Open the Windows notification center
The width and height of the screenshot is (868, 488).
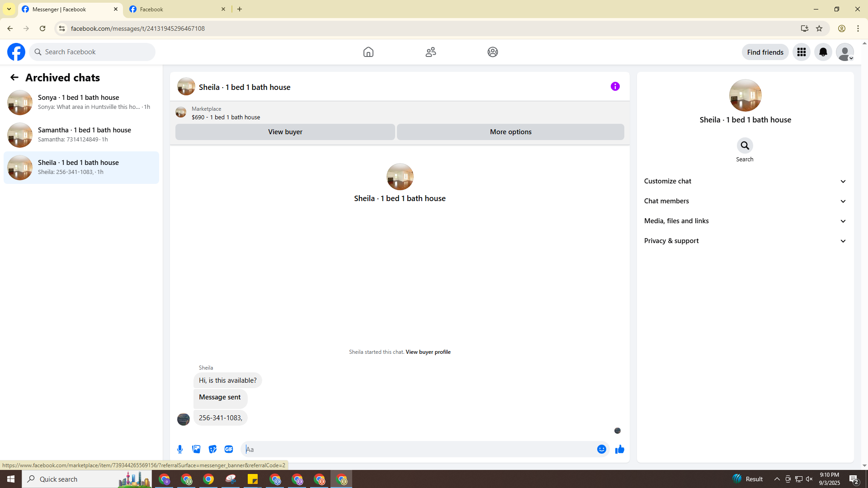(x=854, y=479)
